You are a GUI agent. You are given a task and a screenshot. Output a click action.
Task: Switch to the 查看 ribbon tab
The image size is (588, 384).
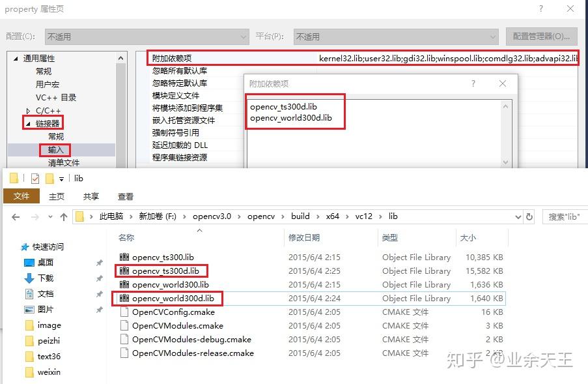tap(125, 196)
